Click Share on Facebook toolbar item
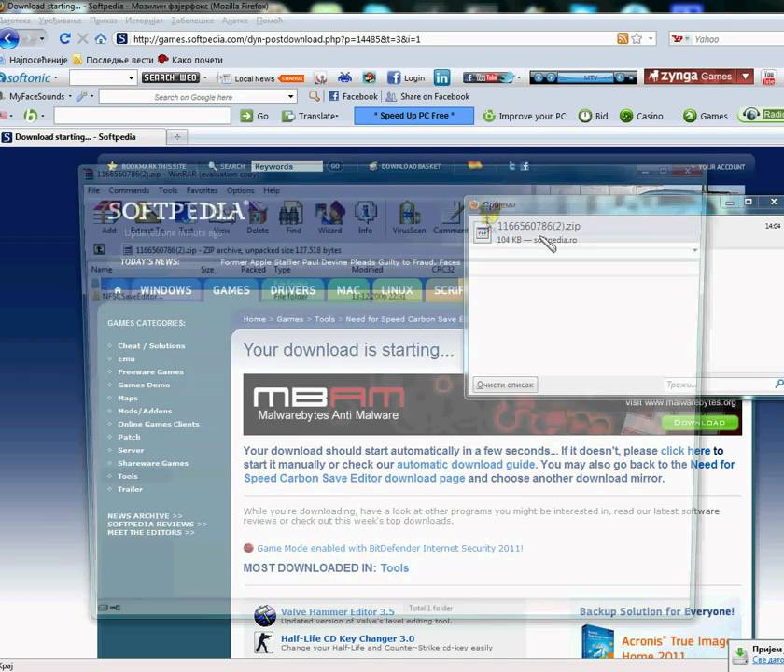 pos(428,96)
